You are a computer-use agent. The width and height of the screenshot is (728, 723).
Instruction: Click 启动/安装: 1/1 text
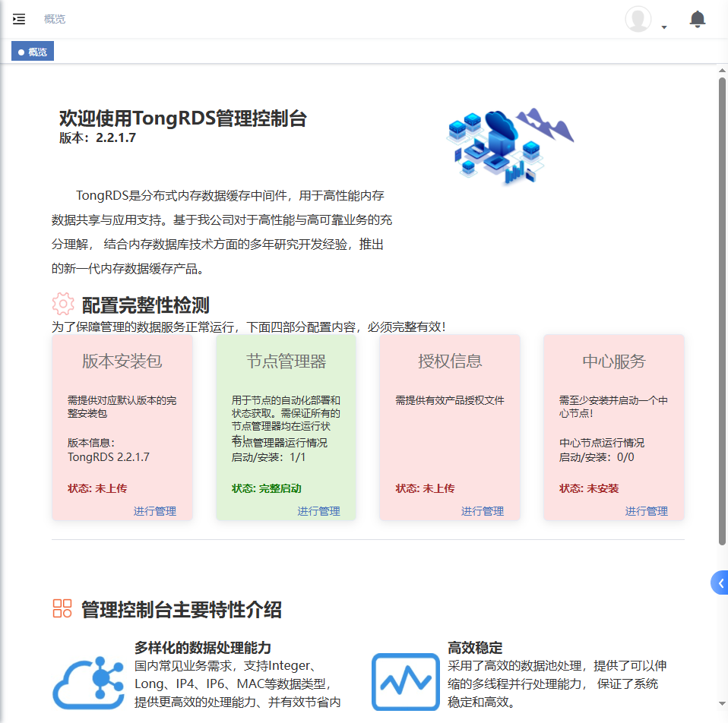coord(268,457)
